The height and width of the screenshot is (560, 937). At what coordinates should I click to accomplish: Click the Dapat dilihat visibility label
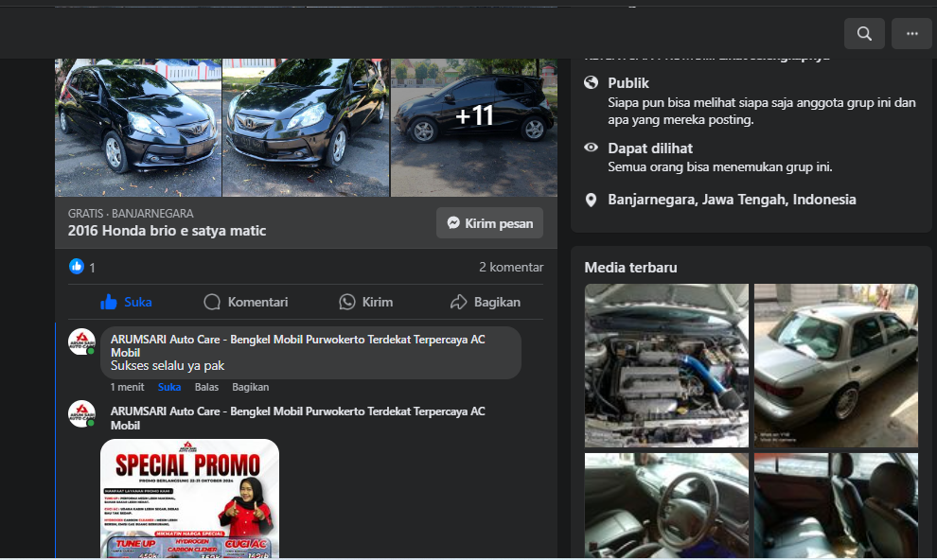pyautogui.click(x=650, y=149)
